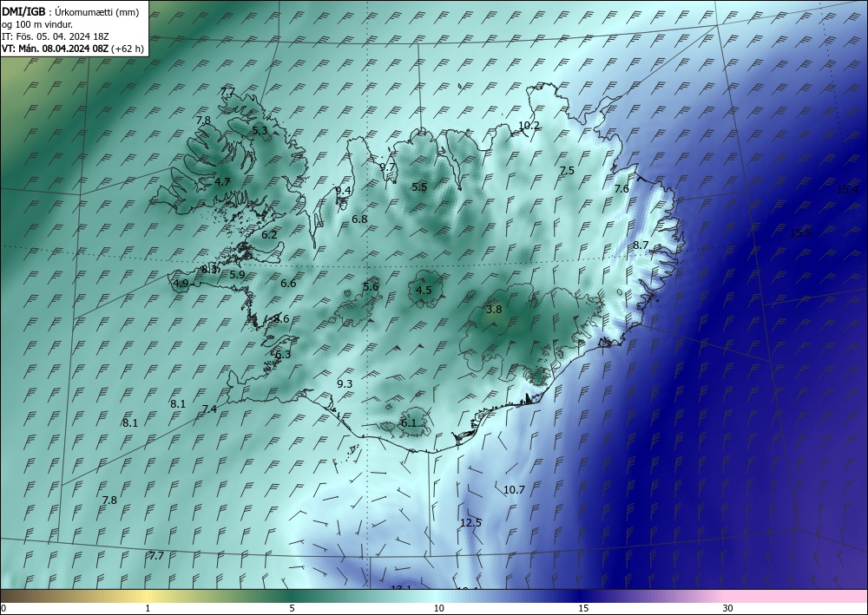Viewport: 868px width, 615px height.
Task: Click the 8.6 map value
Action: (x=281, y=318)
